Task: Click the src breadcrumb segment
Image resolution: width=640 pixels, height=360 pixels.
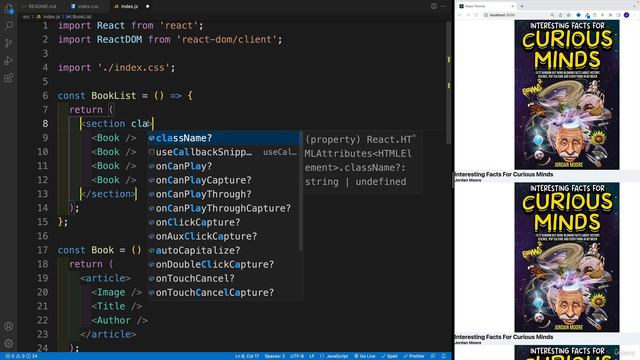Action: pyautogui.click(x=26, y=17)
